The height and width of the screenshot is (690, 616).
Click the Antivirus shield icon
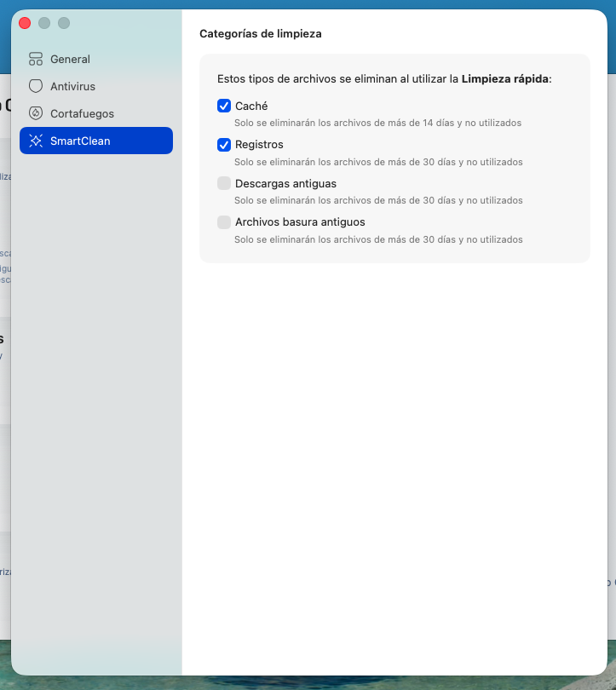36,86
